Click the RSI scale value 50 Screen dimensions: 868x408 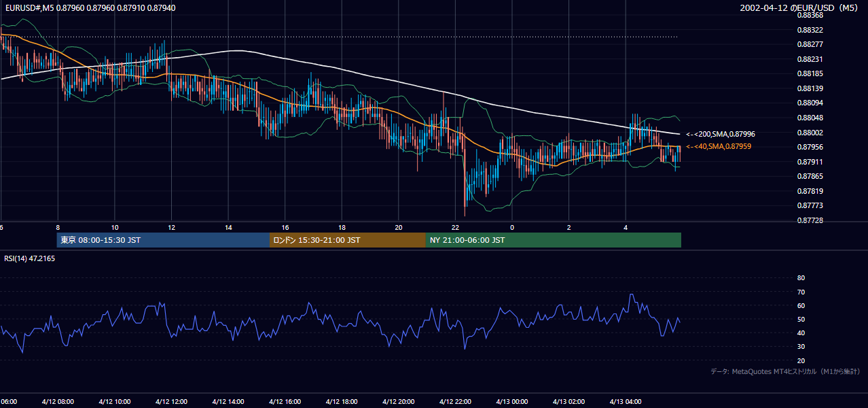801,319
